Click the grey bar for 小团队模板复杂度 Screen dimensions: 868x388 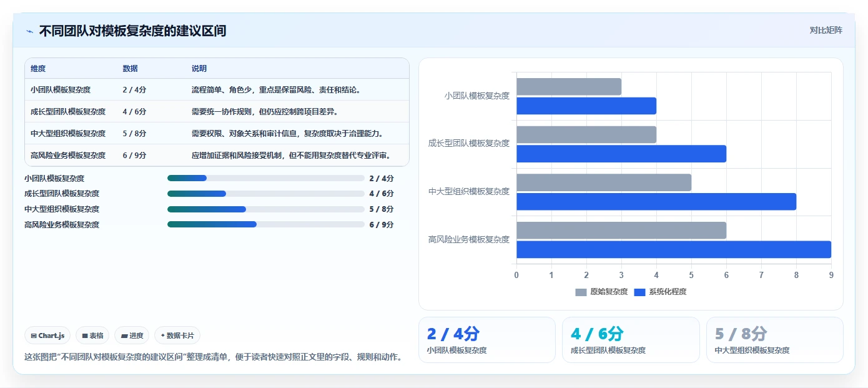click(x=569, y=87)
